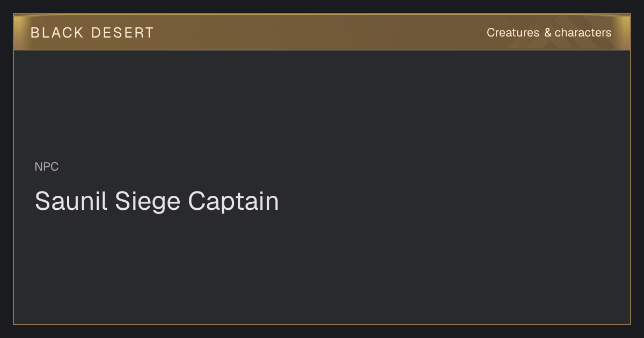Click the empty card area above the NPC label
Screen dimensions: 644x338
pos(322,105)
